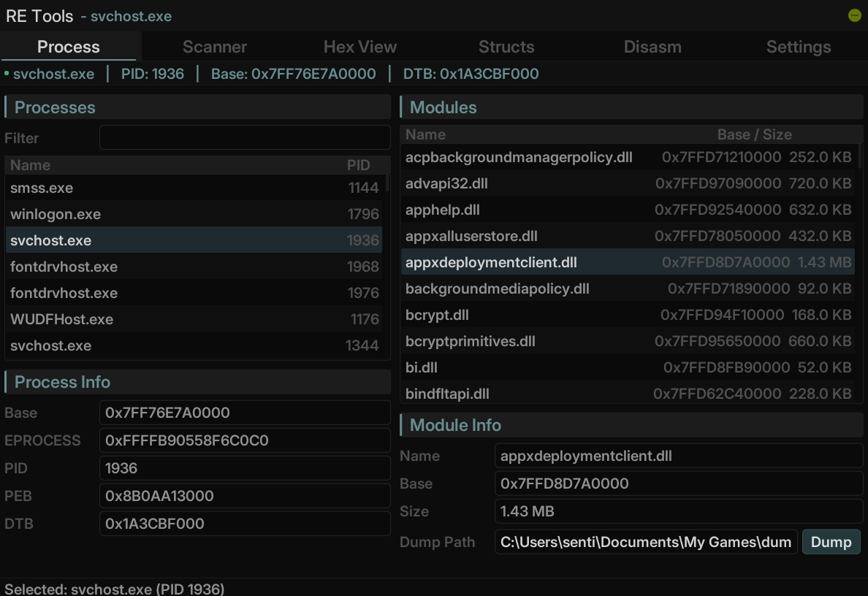This screenshot has height=596, width=868.
Task: Open the Disasm tab
Action: pos(652,47)
